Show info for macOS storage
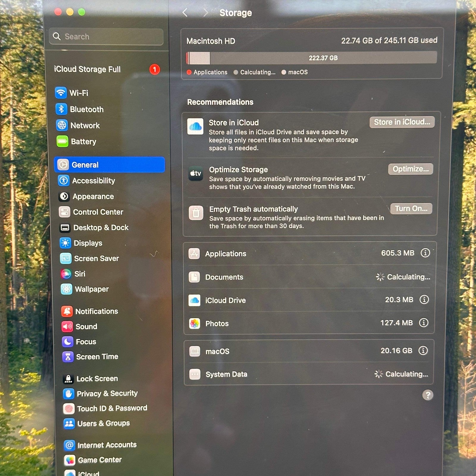 coord(423,350)
